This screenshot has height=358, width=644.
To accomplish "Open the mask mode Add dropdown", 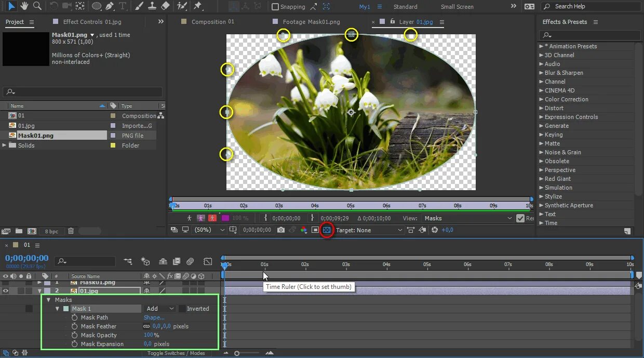I will tap(159, 309).
